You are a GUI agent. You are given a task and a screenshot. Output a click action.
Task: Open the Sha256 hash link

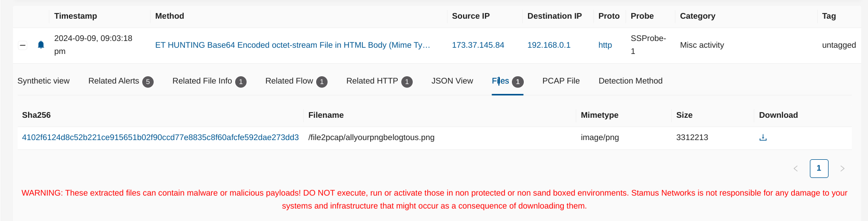pyautogui.click(x=160, y=137)
